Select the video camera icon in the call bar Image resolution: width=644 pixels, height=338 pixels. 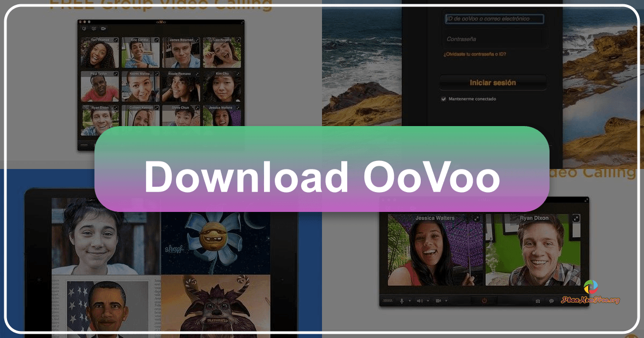click(438, 300)
